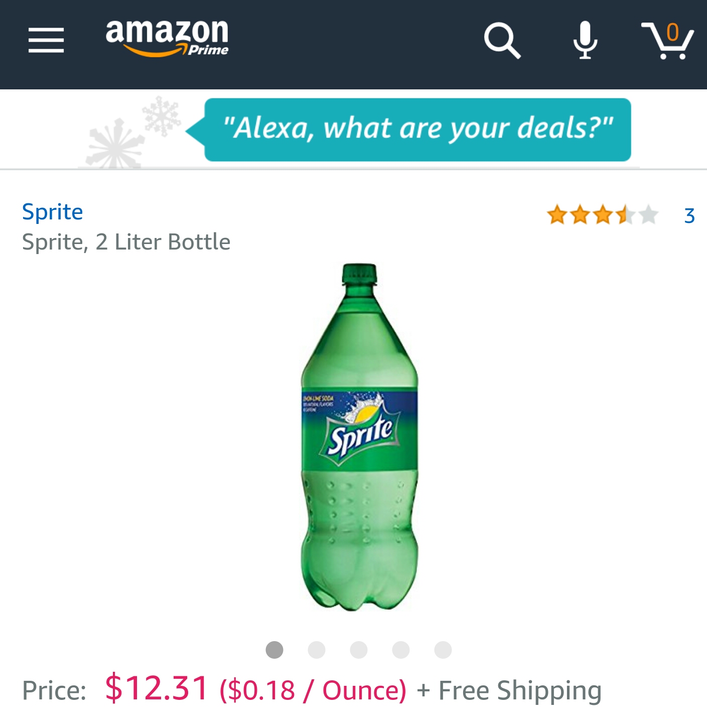Go to the fifth product image dot
Image resolution: width=707 pixels, height=728 pixels.
(x=443, y=650)
